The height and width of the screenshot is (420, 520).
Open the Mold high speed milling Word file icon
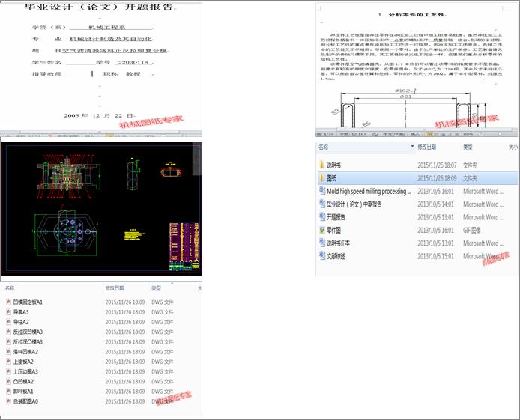coord(321,191)
